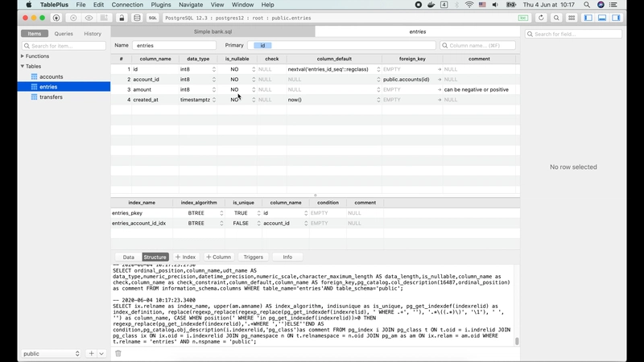Click the transfers table icon
The width and height of the screenshot is (644, 362).
coord(35,97)
